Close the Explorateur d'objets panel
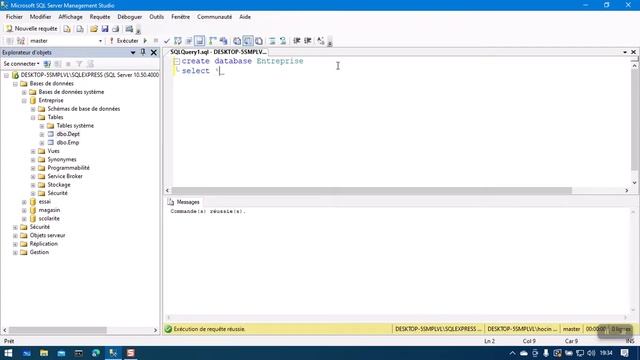This screenshot has width=640, height=360. click(x=153, y=52)
